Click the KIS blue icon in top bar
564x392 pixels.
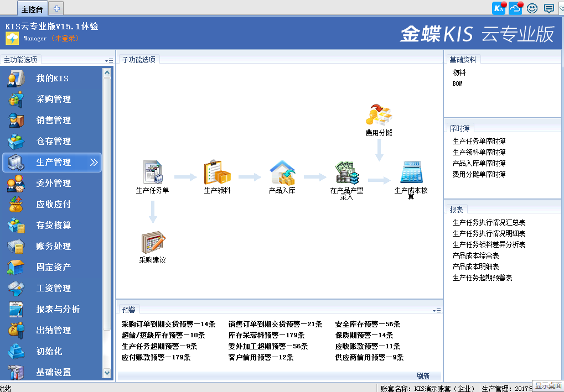click(499, 8)
